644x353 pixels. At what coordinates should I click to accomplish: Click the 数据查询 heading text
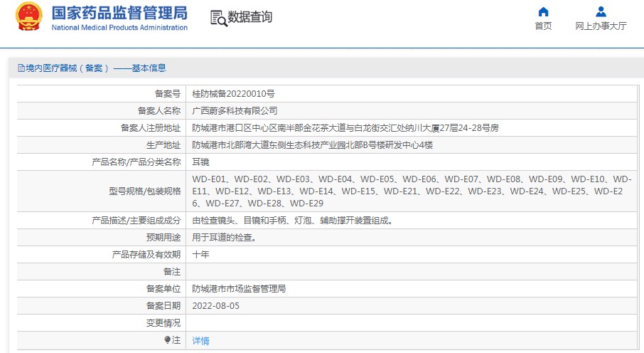point(249,17)
